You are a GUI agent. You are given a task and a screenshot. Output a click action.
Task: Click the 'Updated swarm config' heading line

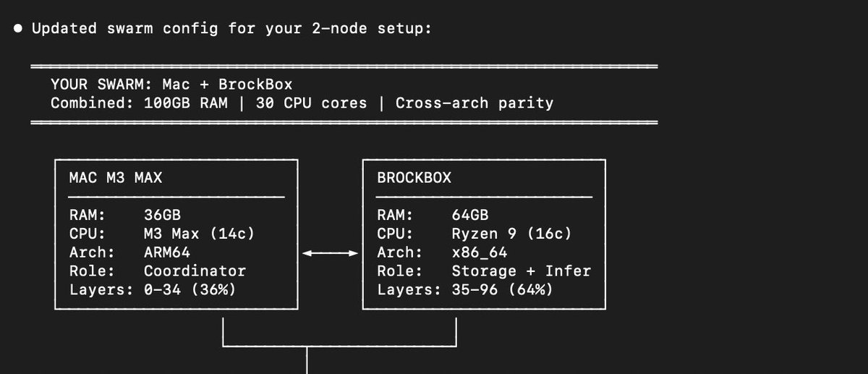[231, 29]
